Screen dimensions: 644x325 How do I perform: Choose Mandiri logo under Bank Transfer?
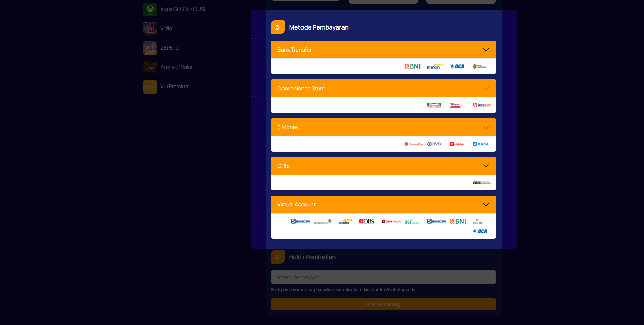tap(435, 66)
